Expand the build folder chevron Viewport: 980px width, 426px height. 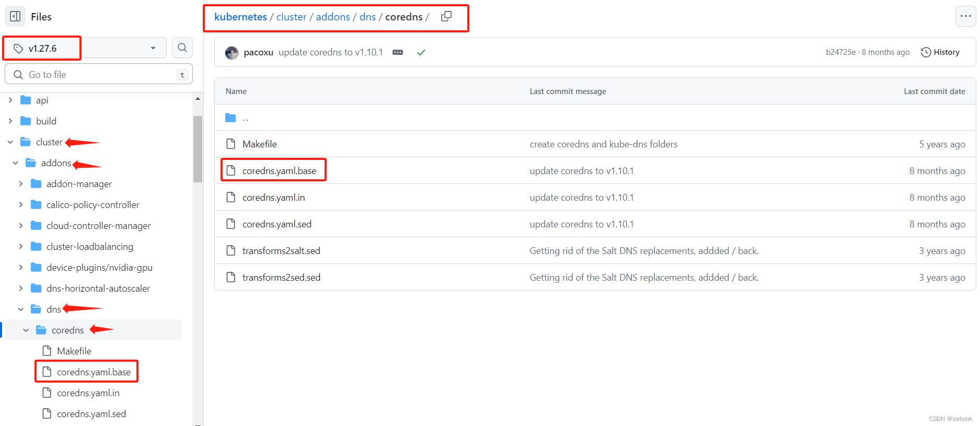point(10,121)
